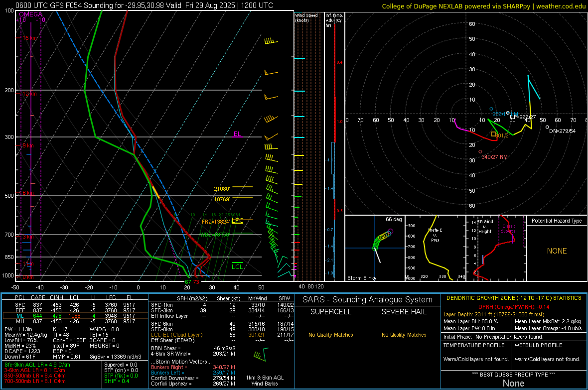Click the Bunkers Right = 340/27 kt line

tap(193, 367)
